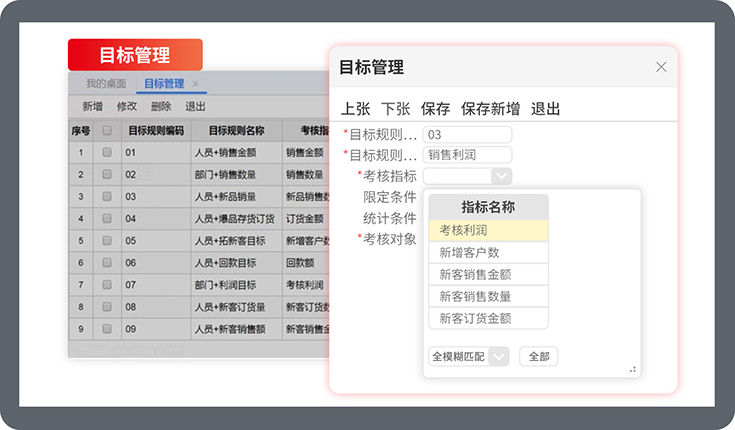Click 删除 in the list toolbar
The width and height of the screenshot is (735, 430).
tap(160, 107)
